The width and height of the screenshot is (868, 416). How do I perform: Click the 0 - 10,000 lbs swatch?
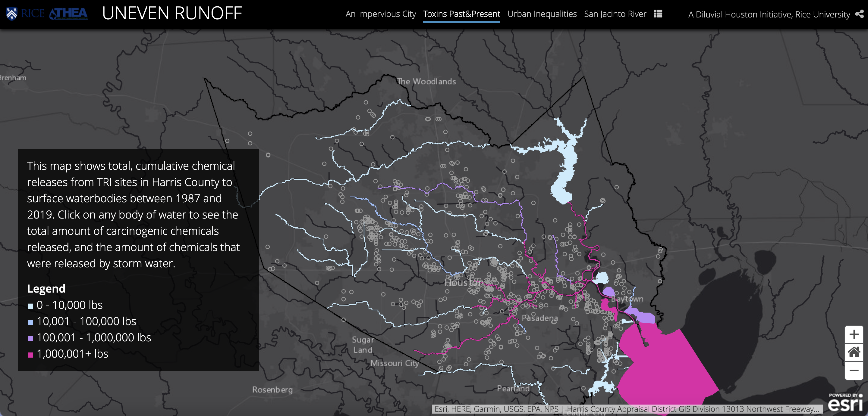(x=30, y=306)
